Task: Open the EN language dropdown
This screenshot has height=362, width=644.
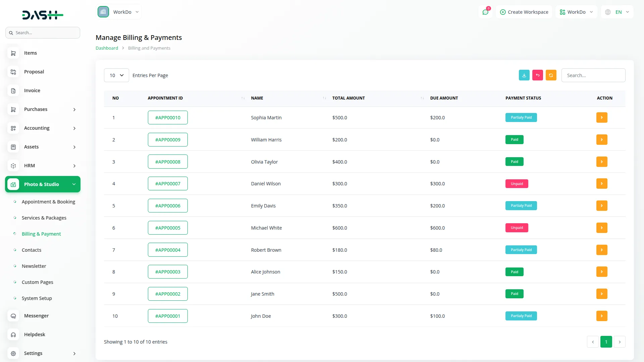Action: 618,12
